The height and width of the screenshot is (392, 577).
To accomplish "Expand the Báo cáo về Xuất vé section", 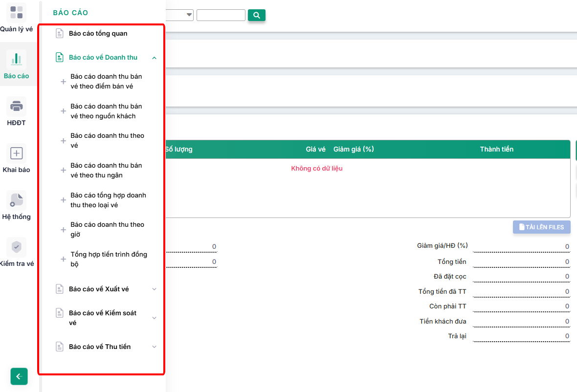I will 154,289.
